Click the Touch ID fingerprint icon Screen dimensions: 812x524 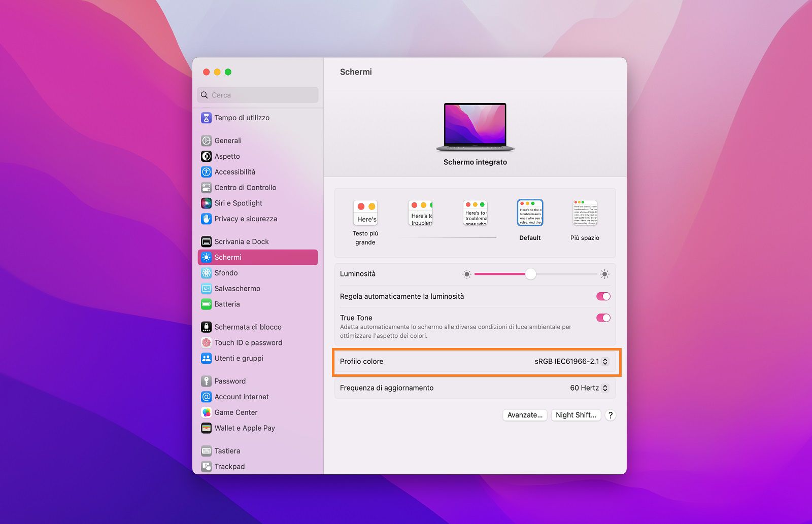tap(206, 342)
